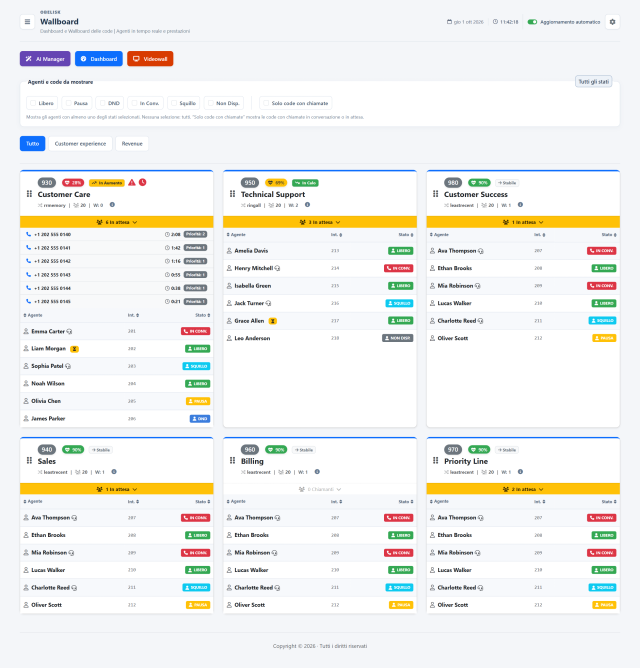
Task: Click the drag handle of Customer Success card
Action: 435,194
